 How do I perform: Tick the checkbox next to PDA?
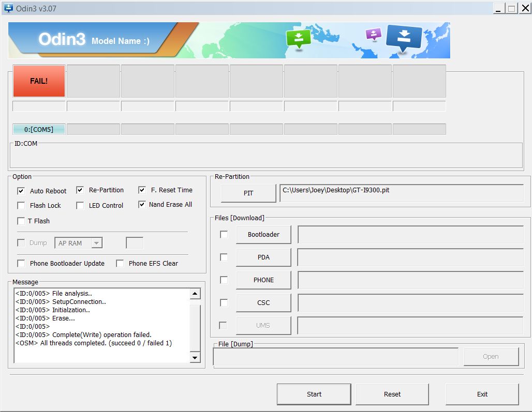point(224,257)
